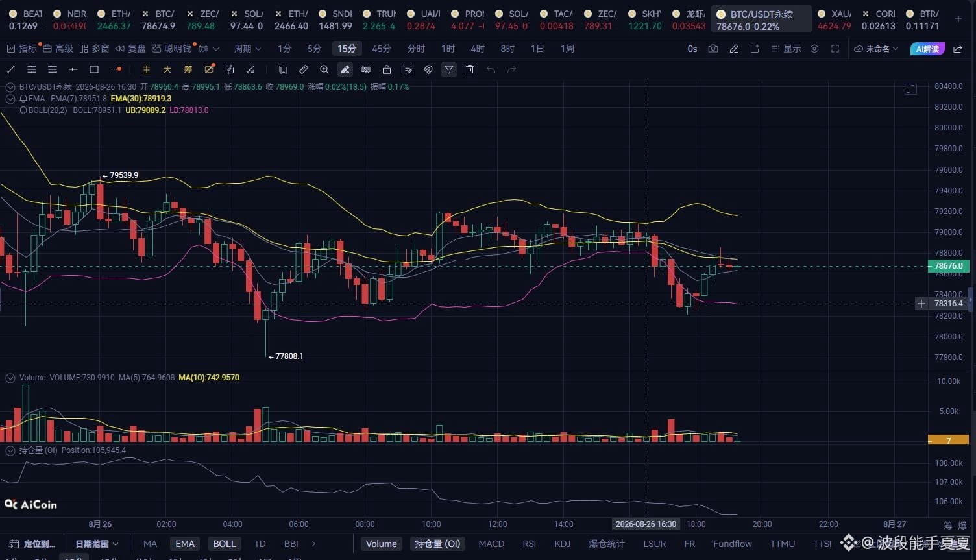Activate the zoom-in magnifier tool

324,69
